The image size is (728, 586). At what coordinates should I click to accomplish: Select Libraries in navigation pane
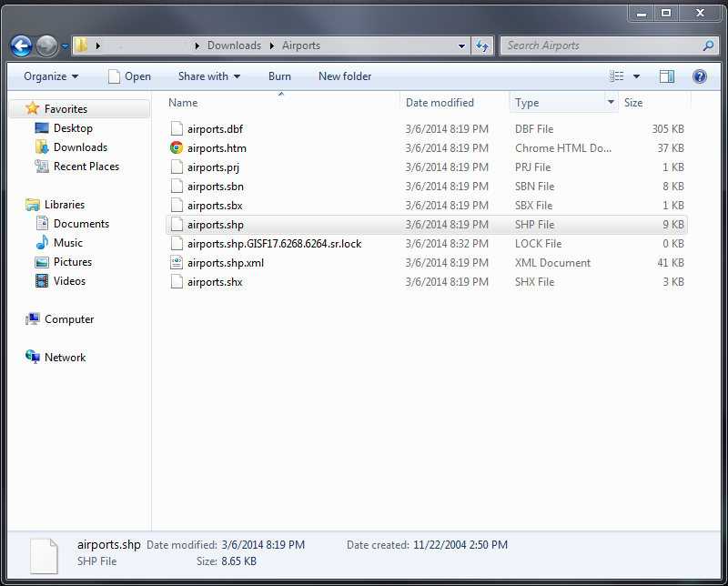tap(65, 205)
